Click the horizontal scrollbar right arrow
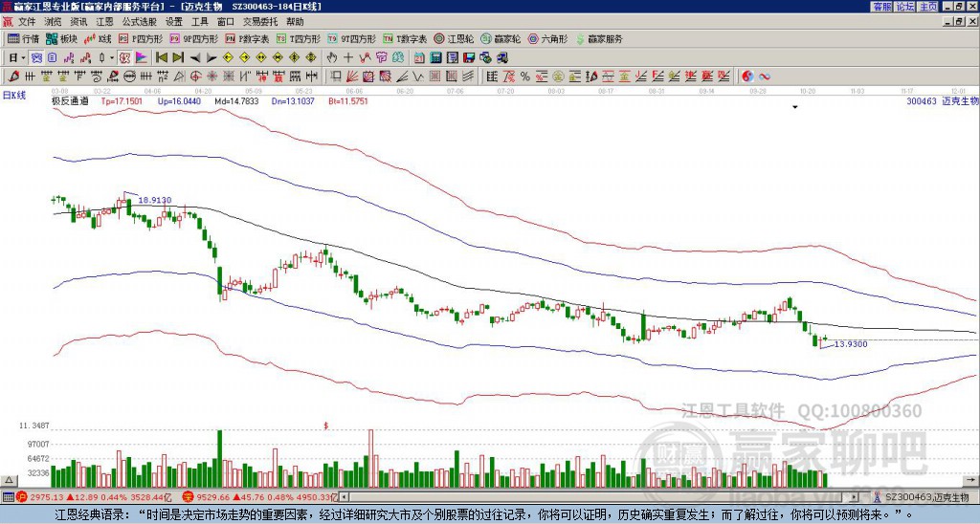The image size is (980, 524). [x=854, y=497]
